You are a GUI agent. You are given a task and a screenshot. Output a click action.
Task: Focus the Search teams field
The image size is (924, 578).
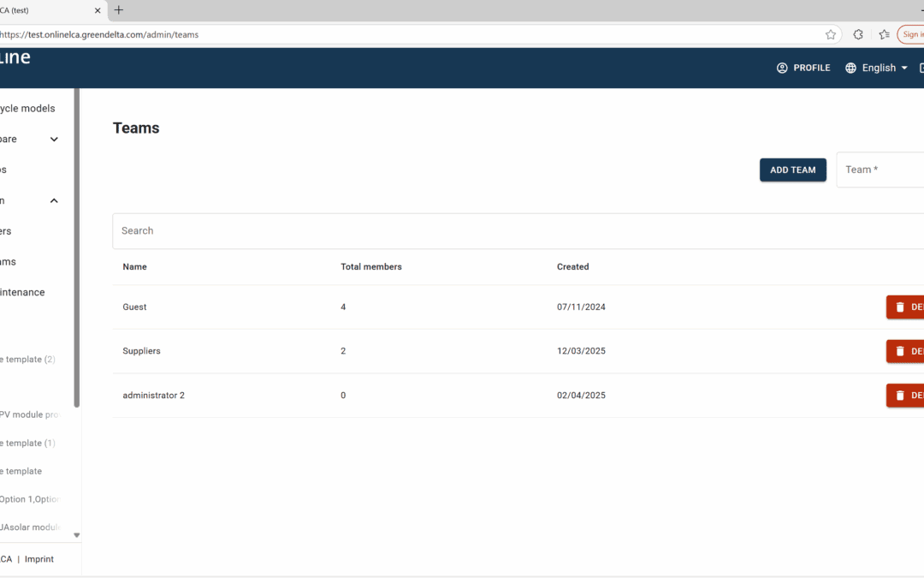click(513, 231)
